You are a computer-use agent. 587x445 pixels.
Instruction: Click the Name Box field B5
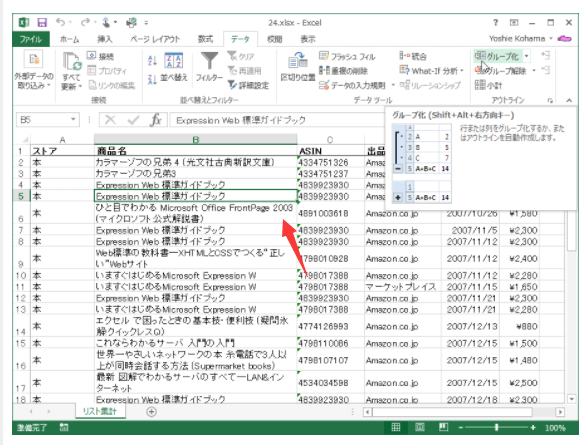43,120
